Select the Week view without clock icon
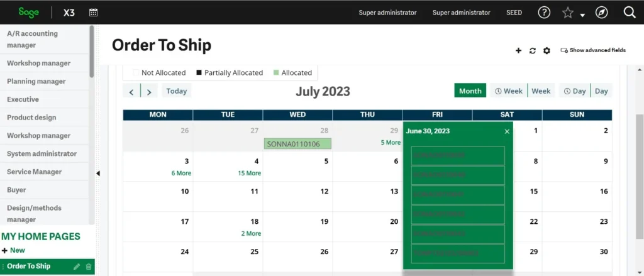 pyautogui.click(x=541, y=91)
